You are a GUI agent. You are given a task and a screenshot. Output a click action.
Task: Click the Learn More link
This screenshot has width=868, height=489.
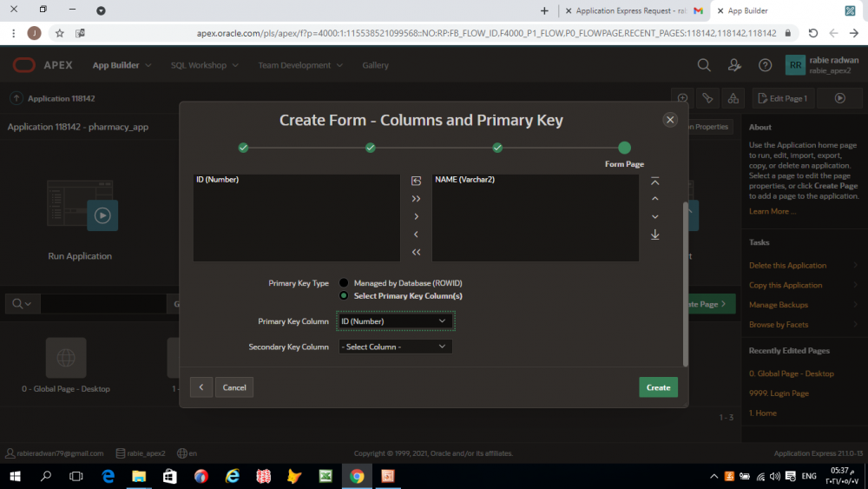click(773, 211)
